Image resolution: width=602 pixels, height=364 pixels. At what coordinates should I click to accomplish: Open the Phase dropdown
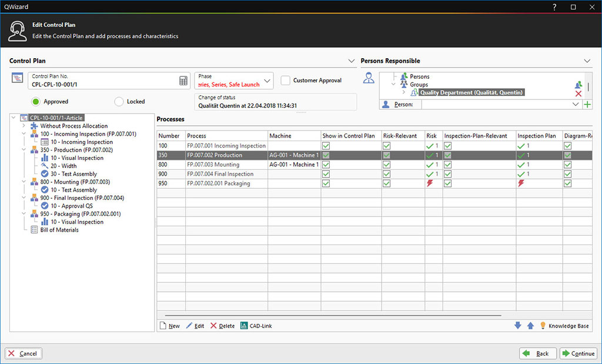click(x=267, y=81)
